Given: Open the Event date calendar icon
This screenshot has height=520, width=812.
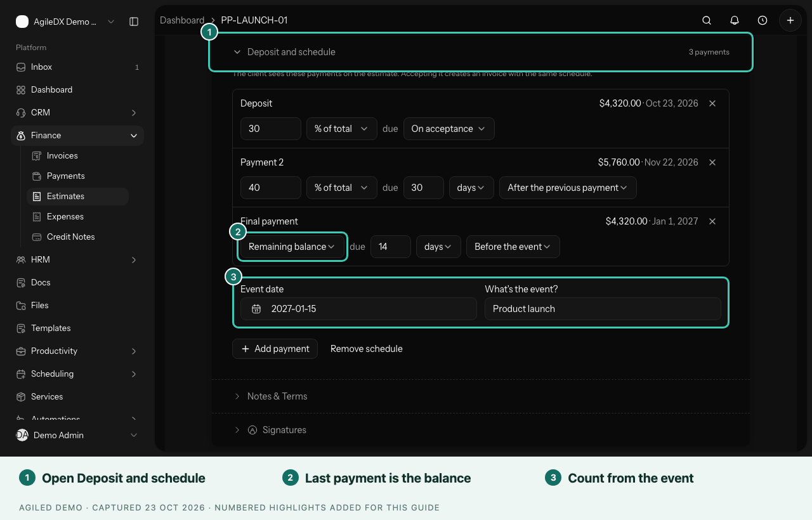Looking at the screenshot, I should pos(256,309).
